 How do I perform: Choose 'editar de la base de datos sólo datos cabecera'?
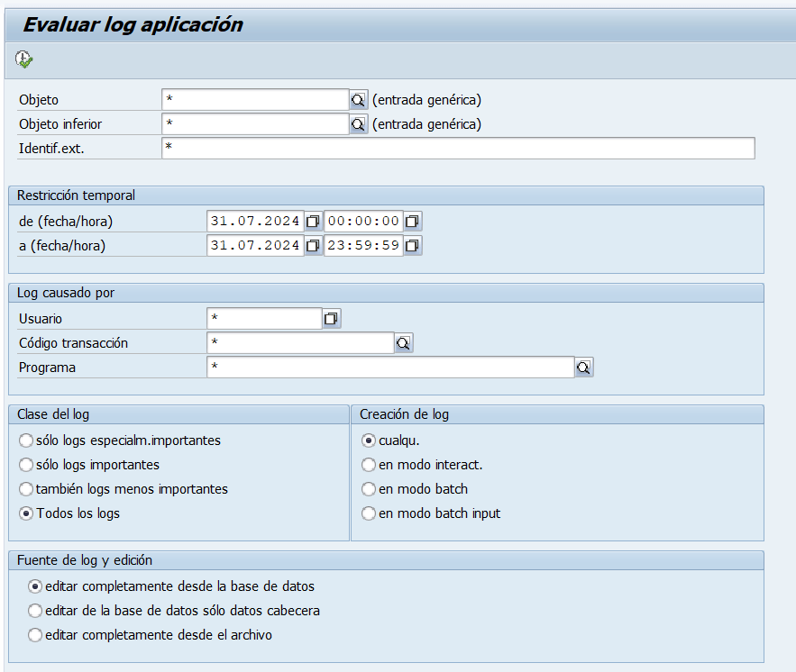[x=35, y=611]
